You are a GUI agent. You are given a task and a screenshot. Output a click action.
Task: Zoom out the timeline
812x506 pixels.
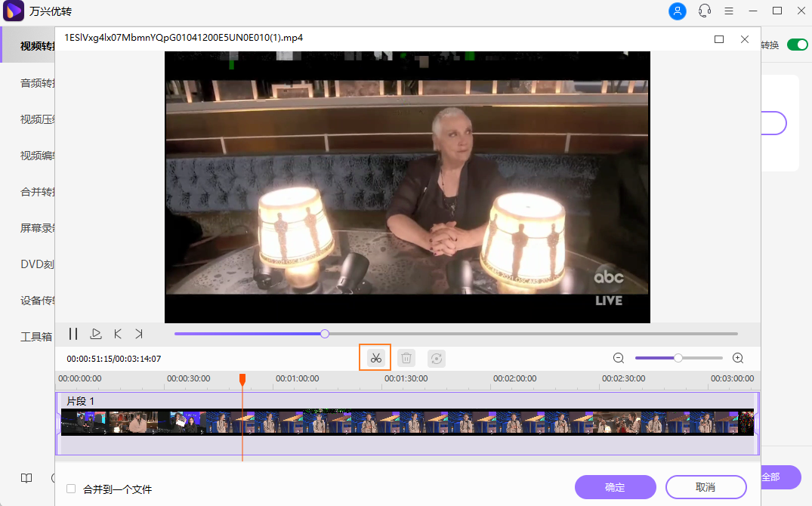619,358
